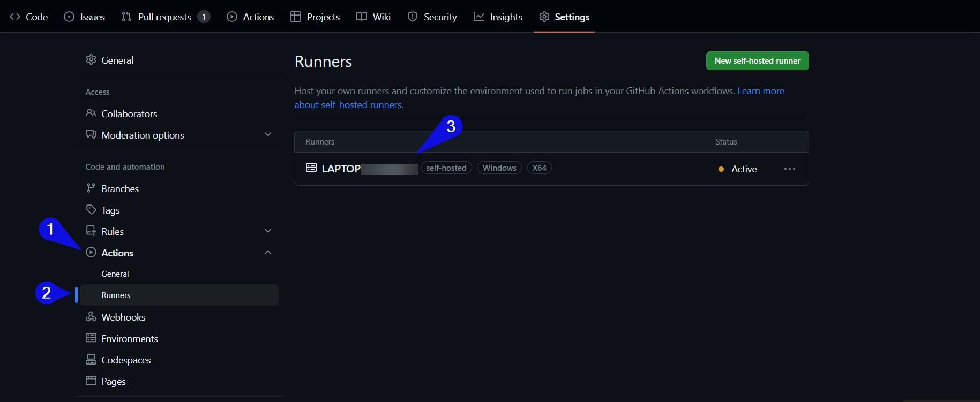Click the Environments sidebar icon
980x402 pixels.
click(x=91, y=338)
